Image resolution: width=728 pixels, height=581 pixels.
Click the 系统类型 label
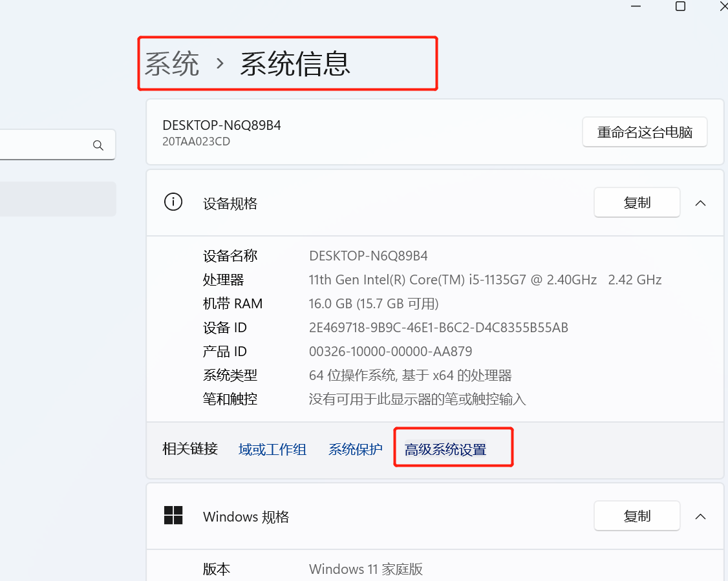(230, 375)
